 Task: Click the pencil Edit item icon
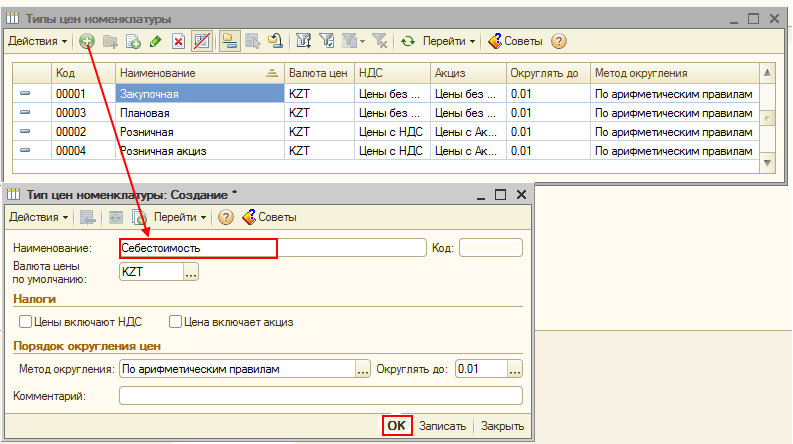coord(155,41)
